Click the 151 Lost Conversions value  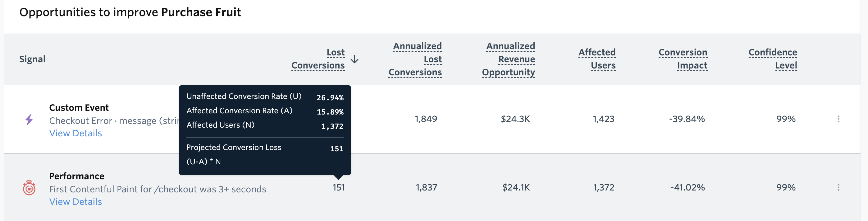(338, 188)
